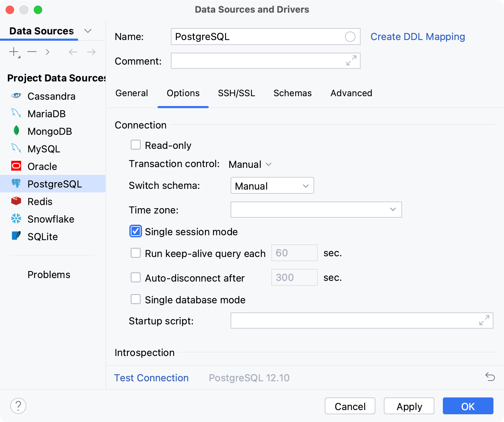Click the MongoDB leaf icon

coord(16,131)
